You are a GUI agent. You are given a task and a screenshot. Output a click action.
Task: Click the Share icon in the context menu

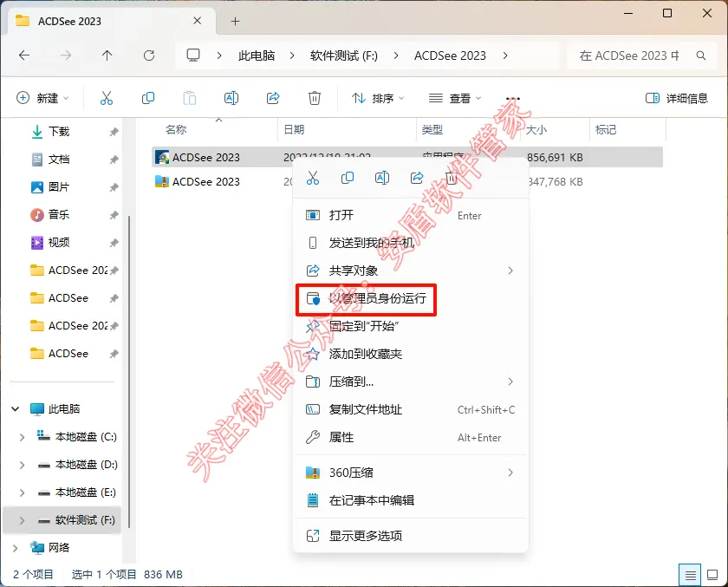(x=417, y=178)
